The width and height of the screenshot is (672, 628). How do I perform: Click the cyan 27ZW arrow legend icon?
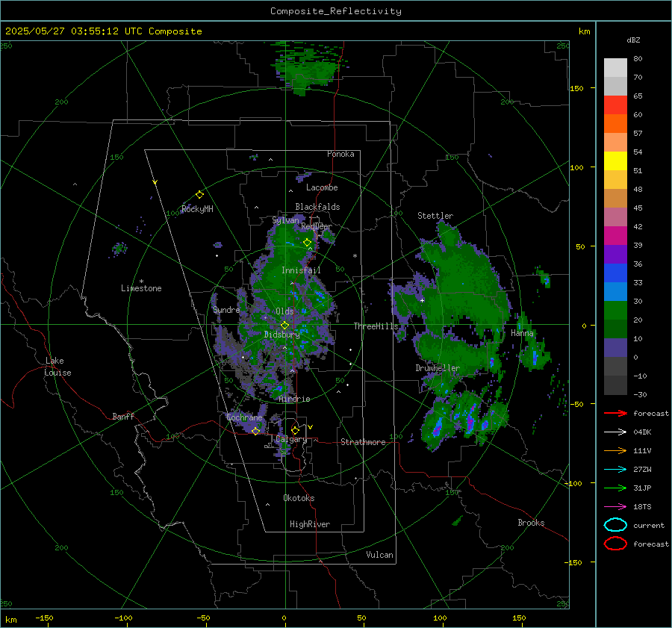[x=615, y=470]
